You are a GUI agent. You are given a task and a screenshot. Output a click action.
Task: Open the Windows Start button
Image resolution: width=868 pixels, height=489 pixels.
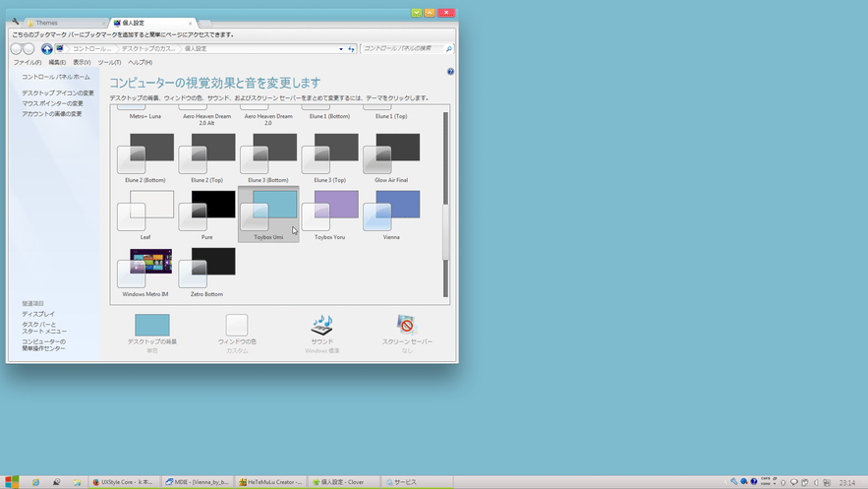(12, 482)
